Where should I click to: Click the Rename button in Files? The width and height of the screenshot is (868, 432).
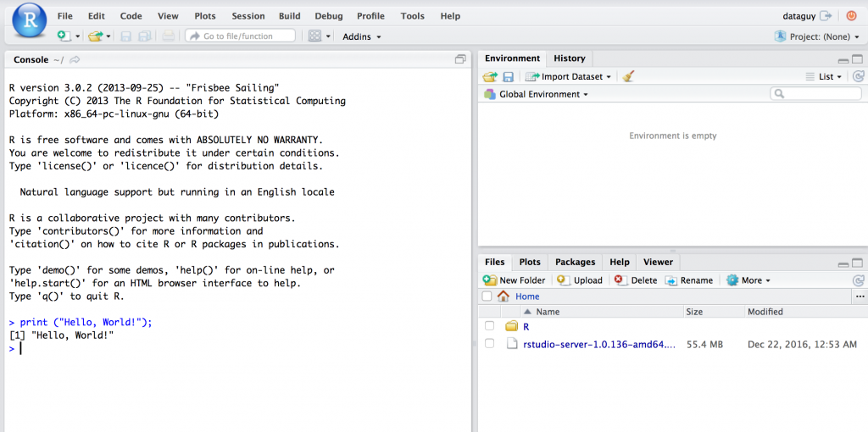point(689,280)
